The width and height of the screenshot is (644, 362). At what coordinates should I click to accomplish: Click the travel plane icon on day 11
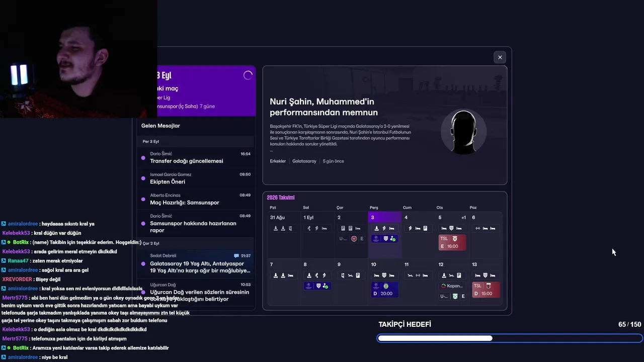point(411,276)
